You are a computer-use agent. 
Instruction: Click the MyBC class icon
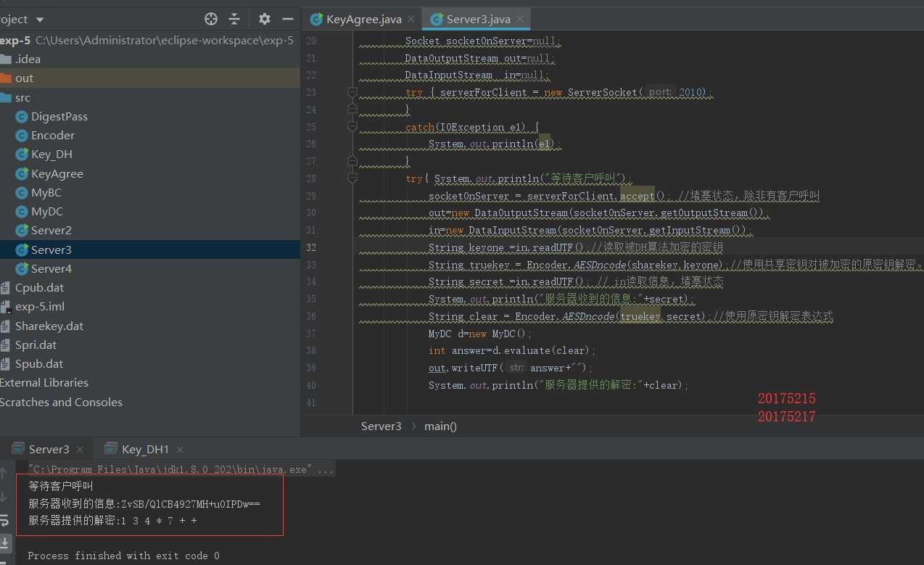[21, 193]
